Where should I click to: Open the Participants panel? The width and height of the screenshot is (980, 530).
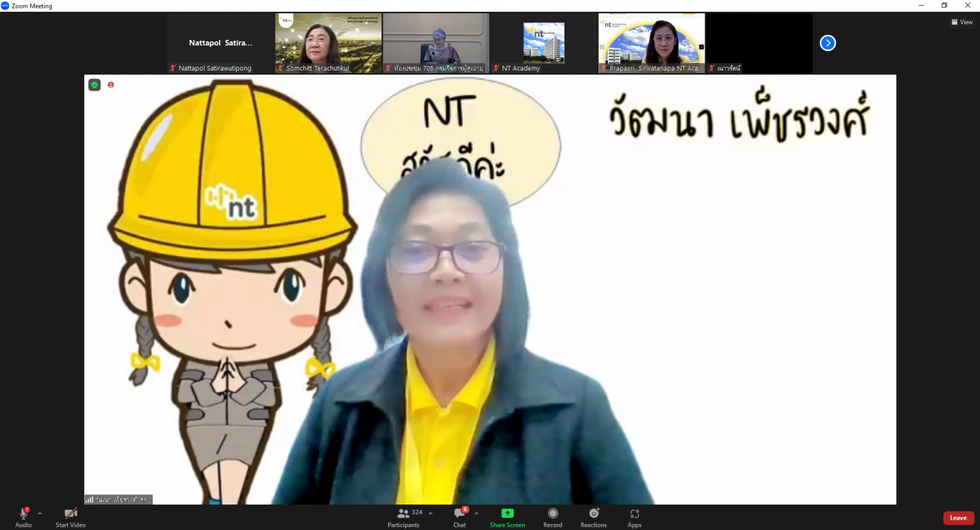point(404,518)
